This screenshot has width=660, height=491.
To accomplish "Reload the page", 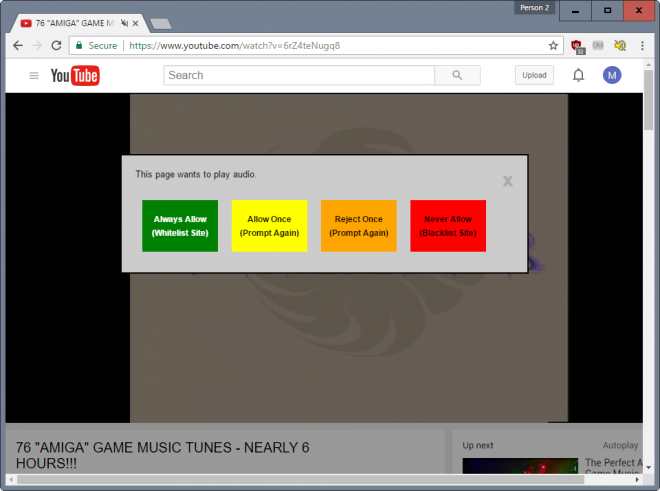I will (57, 45).
